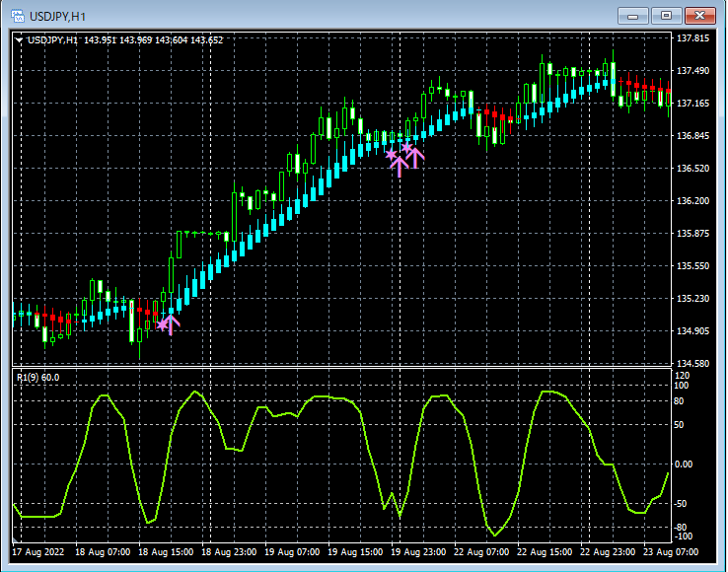
Task: Close the USDJPY,H1 chart window
Action: tap(699, 16)
